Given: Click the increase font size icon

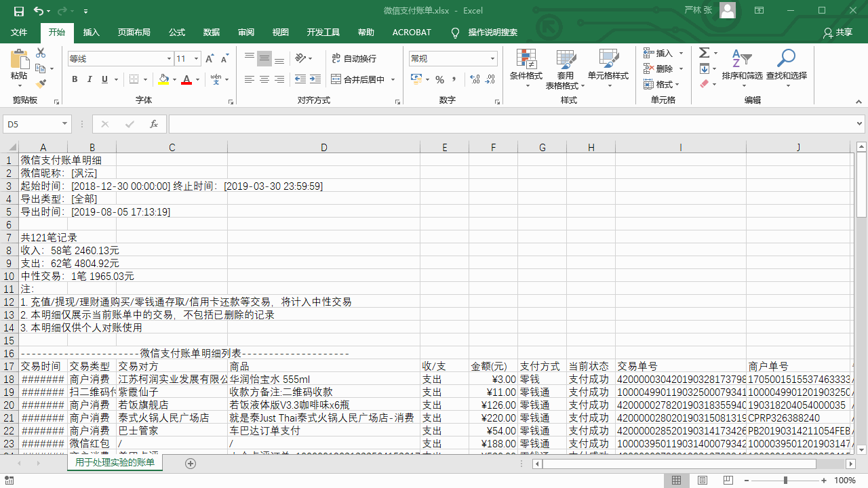Looking at the screenshot, I should [210, 59].
